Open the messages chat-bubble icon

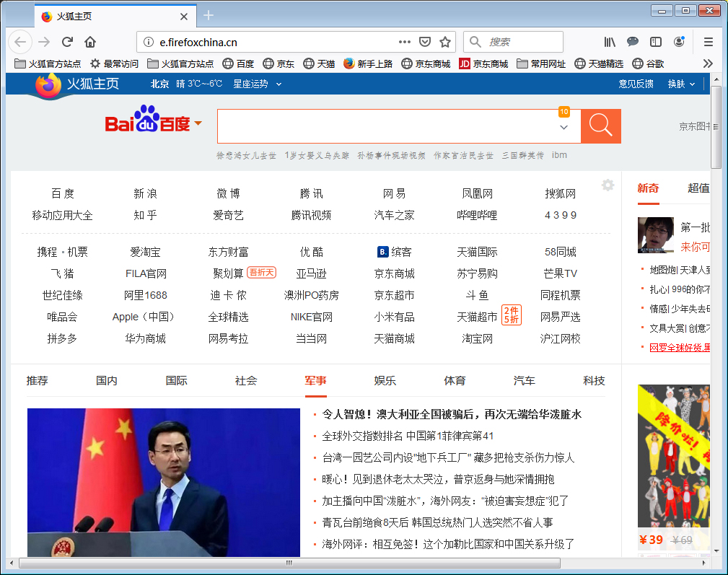632,41
